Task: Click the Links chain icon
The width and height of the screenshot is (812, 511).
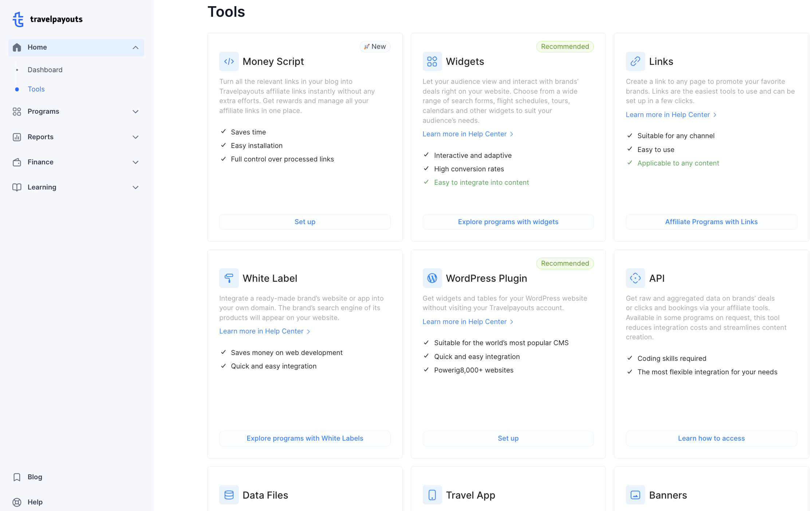Action: (635, 62)
